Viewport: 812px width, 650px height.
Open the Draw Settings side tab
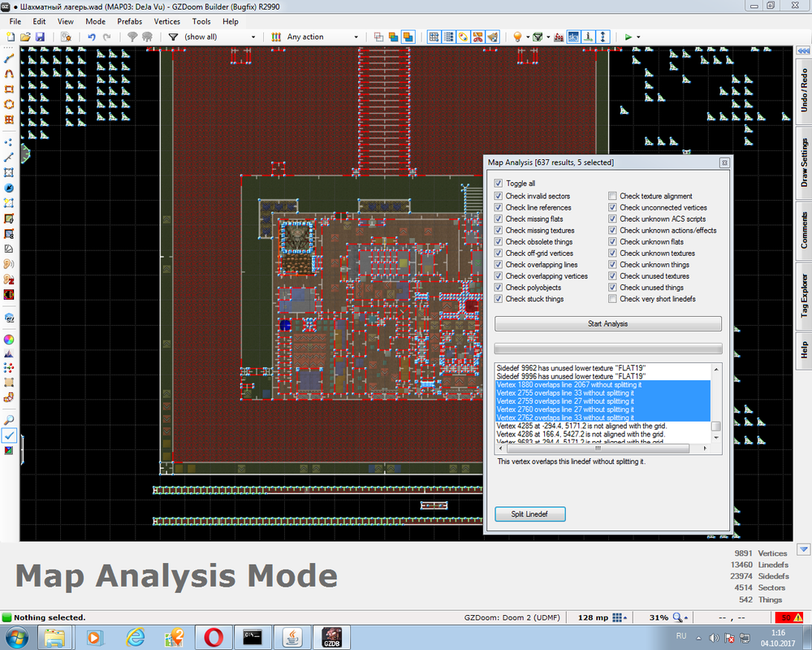click(804, 162)
